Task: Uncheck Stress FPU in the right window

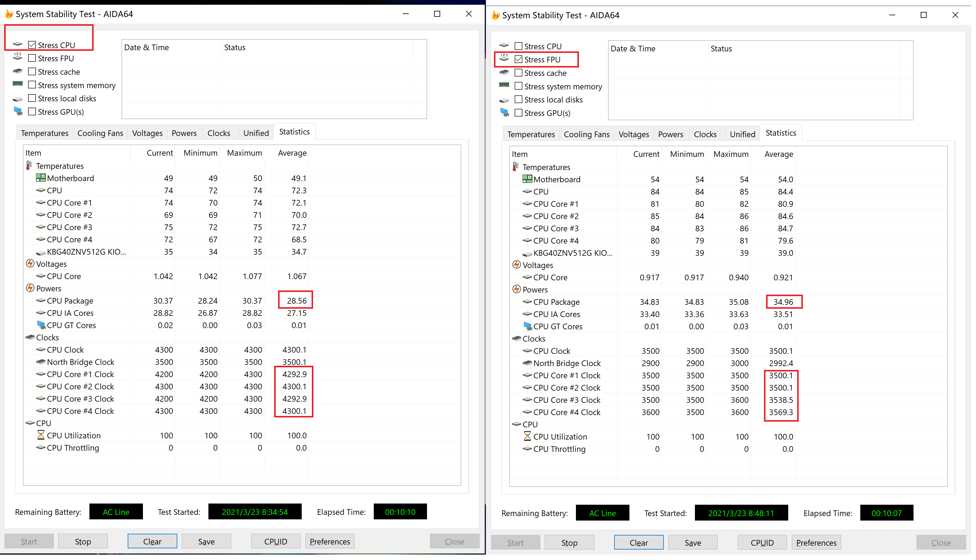Action: pyautogui.click(x=519, y=59)
